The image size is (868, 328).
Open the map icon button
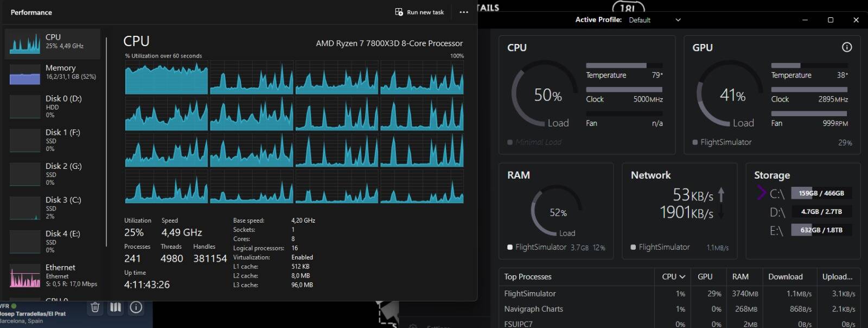click(116, 307)
